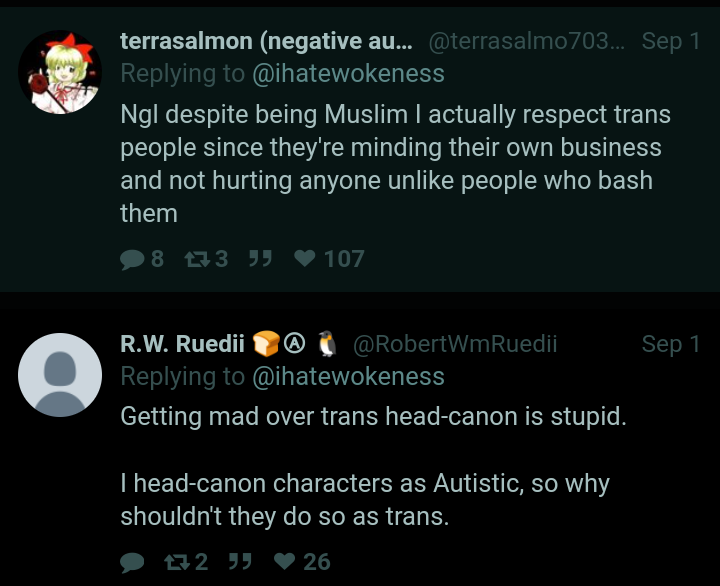Open terrasalmon's profile avatar
720x586 pixels.
(x=60, y=72)
